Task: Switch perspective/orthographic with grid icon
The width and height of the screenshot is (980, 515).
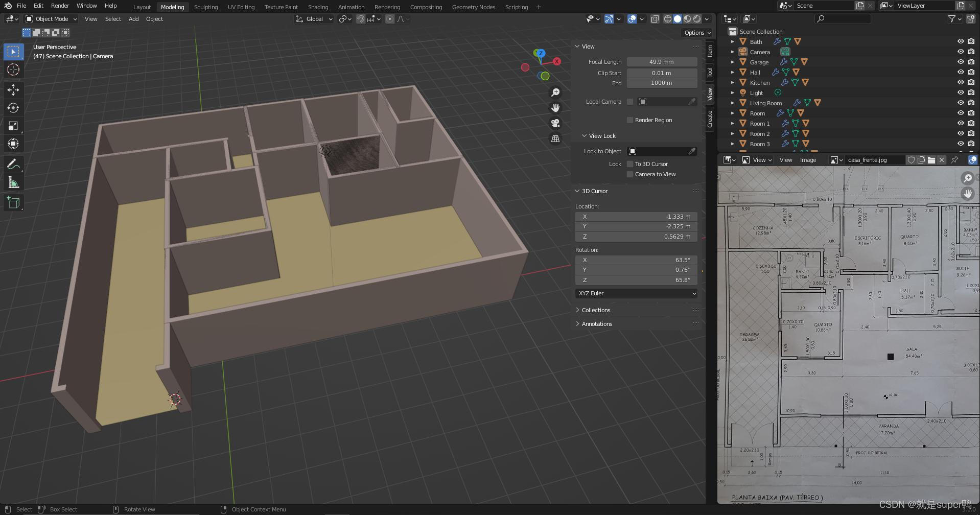Action: point(555,138)
